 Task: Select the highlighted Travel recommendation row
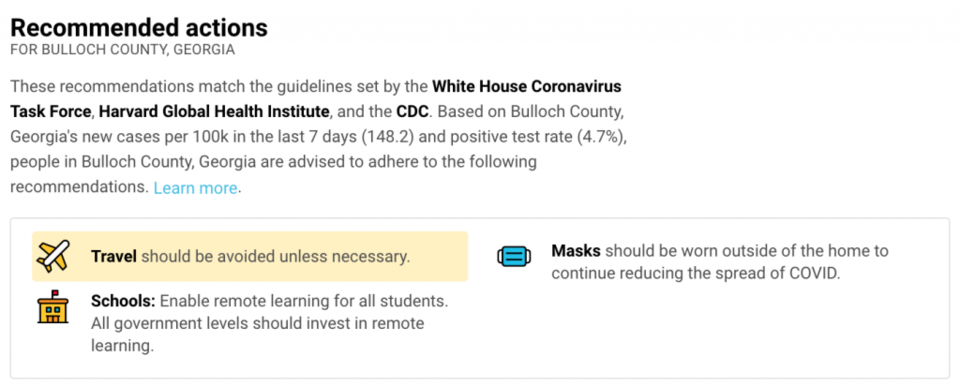pos(250,256)
